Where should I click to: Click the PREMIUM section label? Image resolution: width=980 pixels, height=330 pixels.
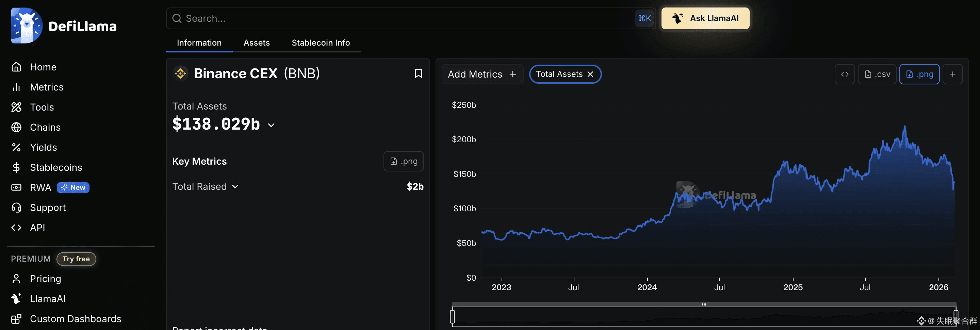tap(31, 259)
